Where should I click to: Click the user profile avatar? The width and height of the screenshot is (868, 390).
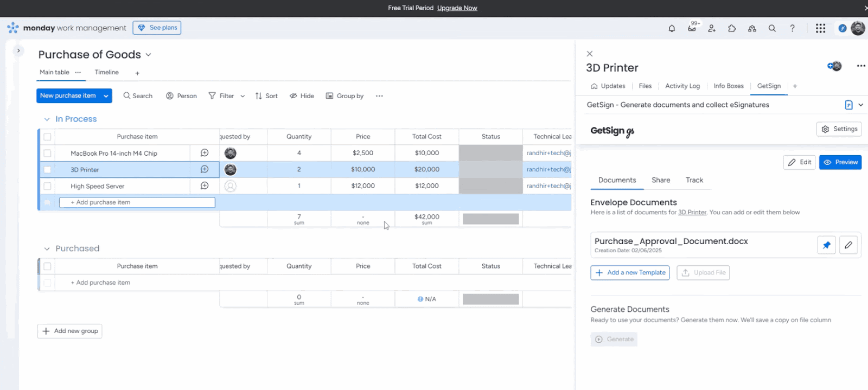click(x=858, y=28)
